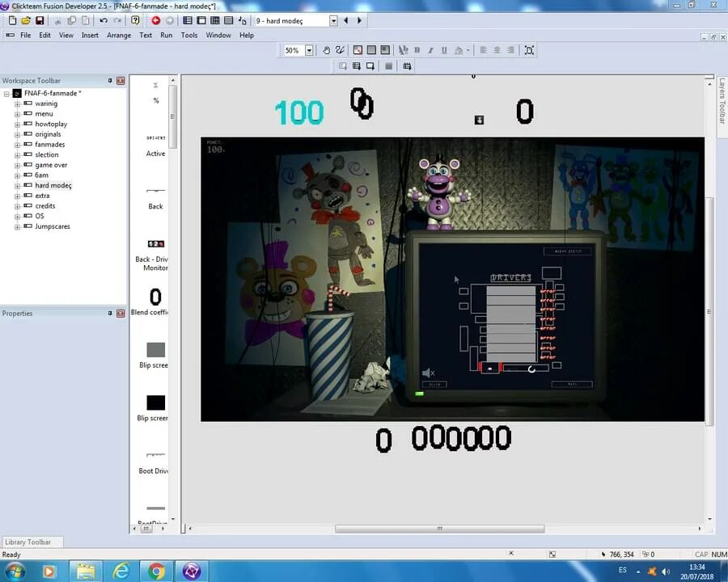Image resolution: width=728 pixels, height=582 pixels.
Task: Open Chrome from the Windows taskbar
Action: [156, 571]
